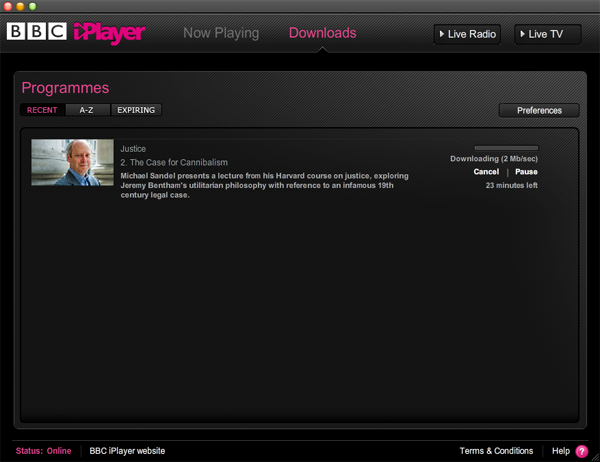Show EXPIRING programmes
This screenshot has width=600, height=462.
tap(136, 110)
